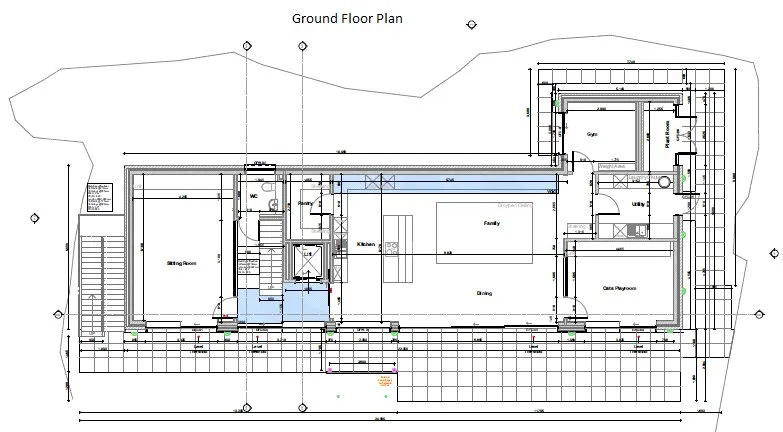
Task: Select the "Dining" area label
Action: coord(484,293)
